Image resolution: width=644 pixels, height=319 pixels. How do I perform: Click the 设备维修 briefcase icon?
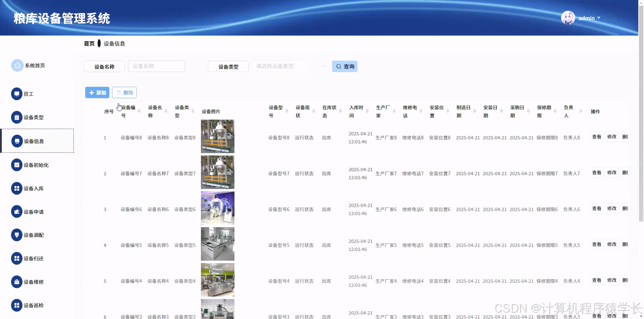pyautogui.click(x=17, y=282)
